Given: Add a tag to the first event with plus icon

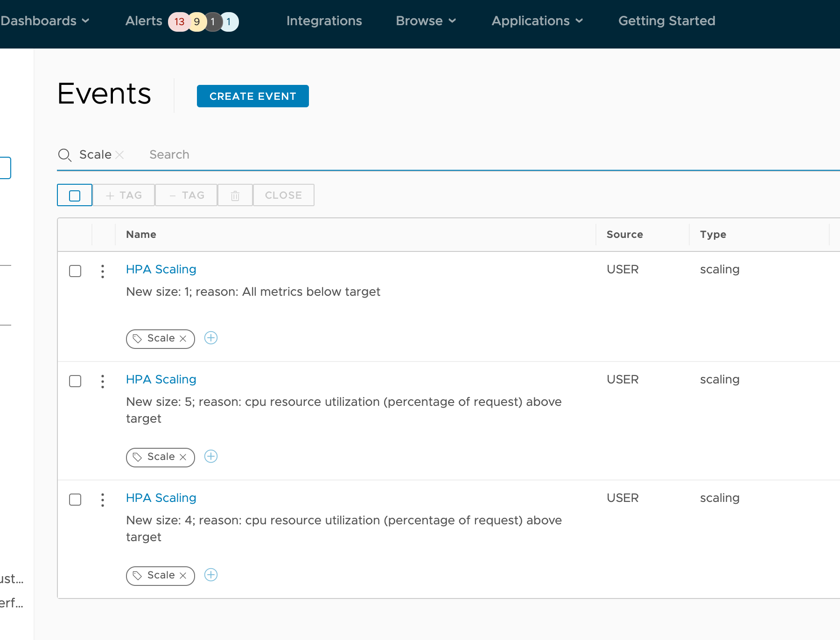Looking at the screenshot, I should [x=211, y=338].
